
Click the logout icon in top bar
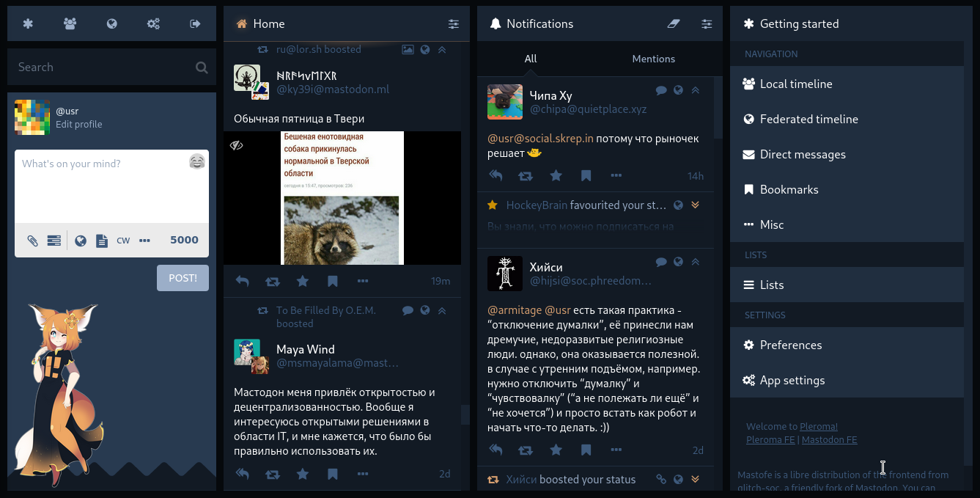point(195,23)
